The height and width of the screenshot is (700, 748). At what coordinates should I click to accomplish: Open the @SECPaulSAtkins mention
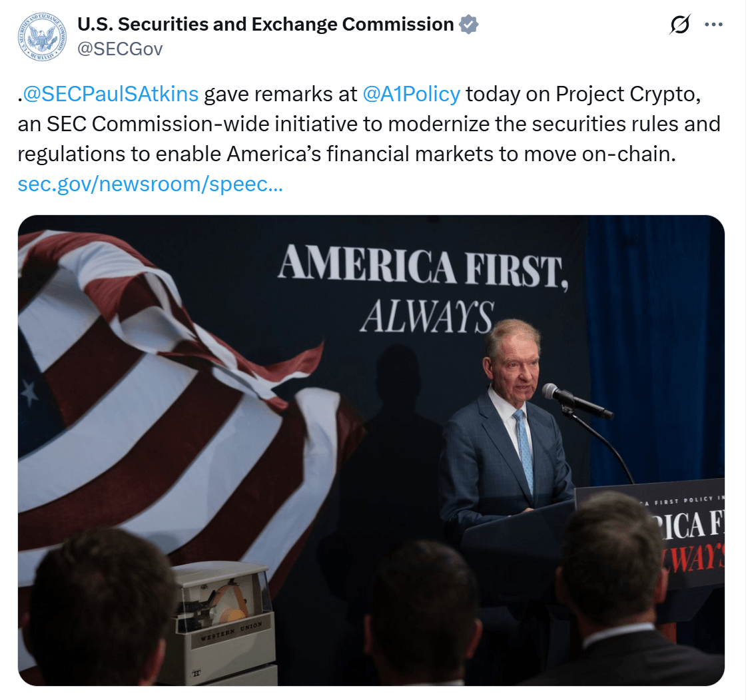click(x=111, y=94)
